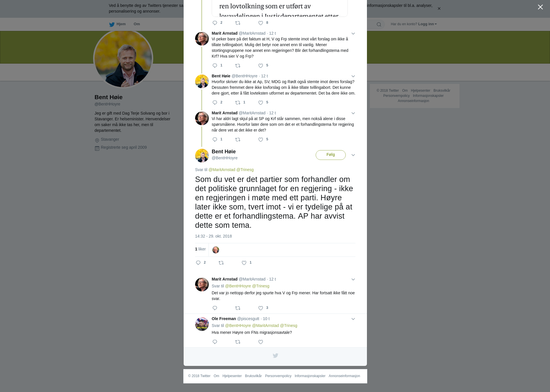Open chevron menu next to Følg button
Image resolution: width=550 pixels, height=392 pixels.
(x=353, y=155)
